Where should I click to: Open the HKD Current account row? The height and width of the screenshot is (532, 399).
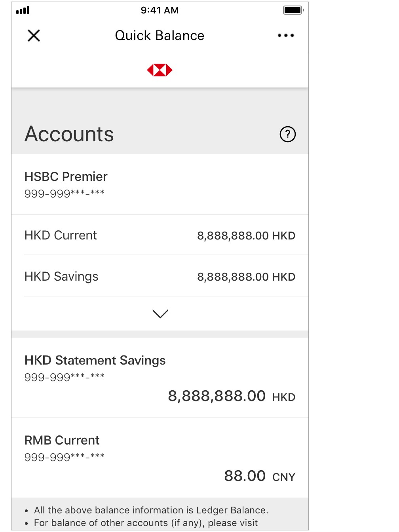point(160,235)
